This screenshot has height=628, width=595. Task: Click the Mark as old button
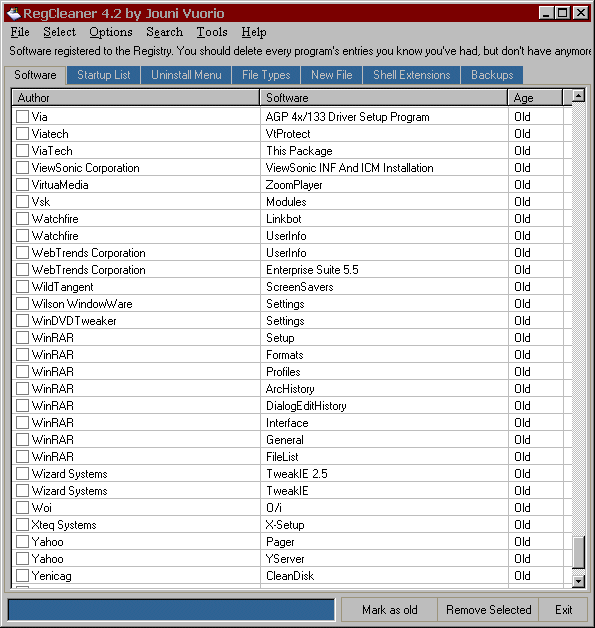[x=390, y=610]
